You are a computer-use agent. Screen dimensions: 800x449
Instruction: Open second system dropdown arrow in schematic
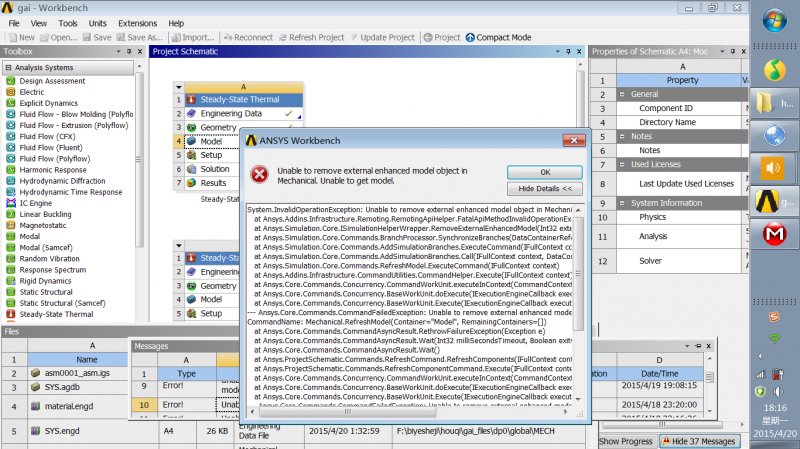coord(179,245)
